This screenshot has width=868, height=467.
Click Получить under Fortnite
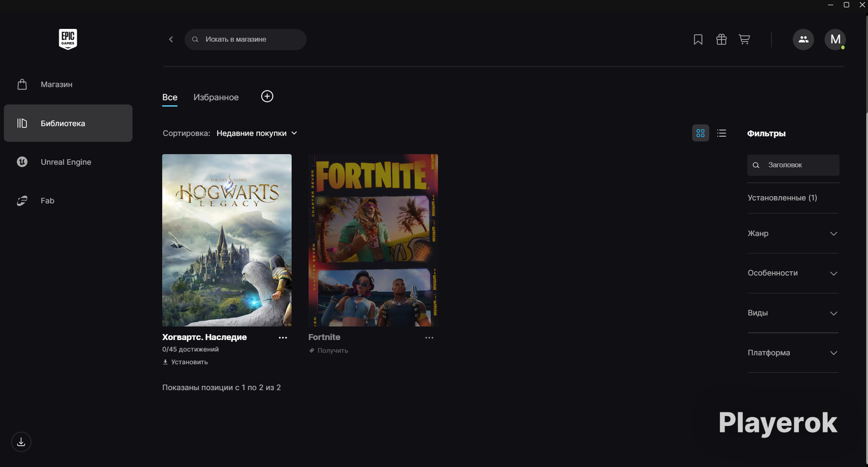(x=328, y=350)
